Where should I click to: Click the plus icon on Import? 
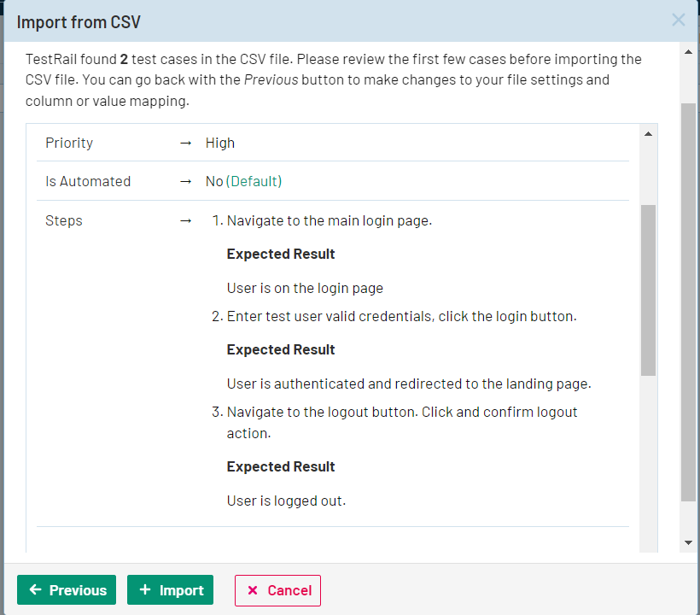pos(145,590)
